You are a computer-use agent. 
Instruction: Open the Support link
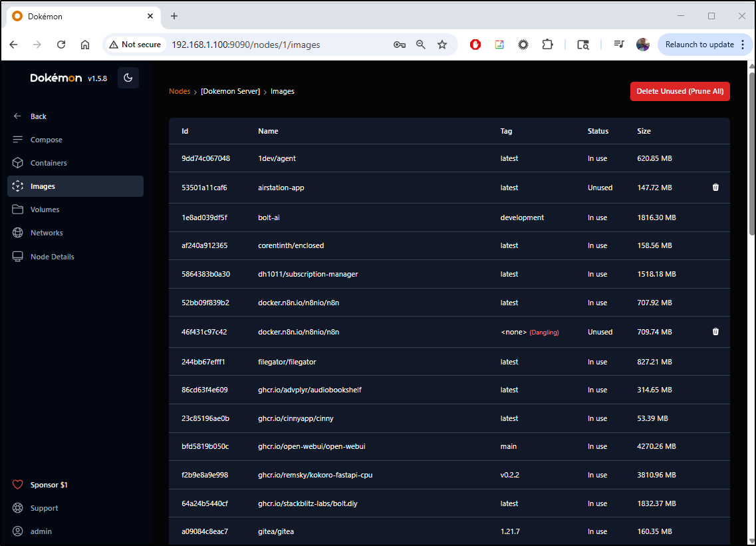44,508
